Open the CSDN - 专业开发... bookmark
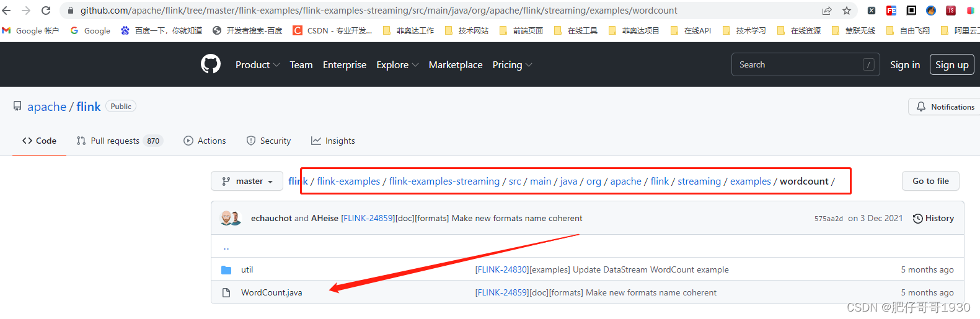Screen dimensions: 980x319 coord(332,30)
